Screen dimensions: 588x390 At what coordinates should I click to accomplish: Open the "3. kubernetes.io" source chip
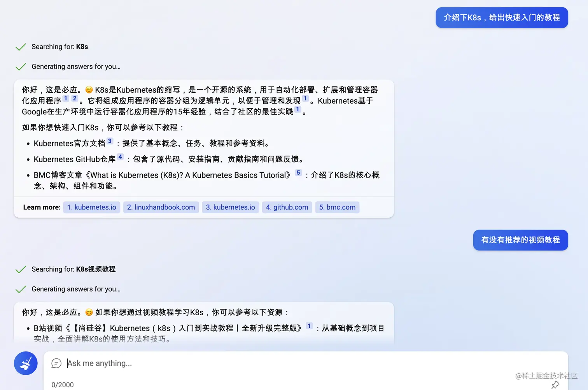click(230, 207)
